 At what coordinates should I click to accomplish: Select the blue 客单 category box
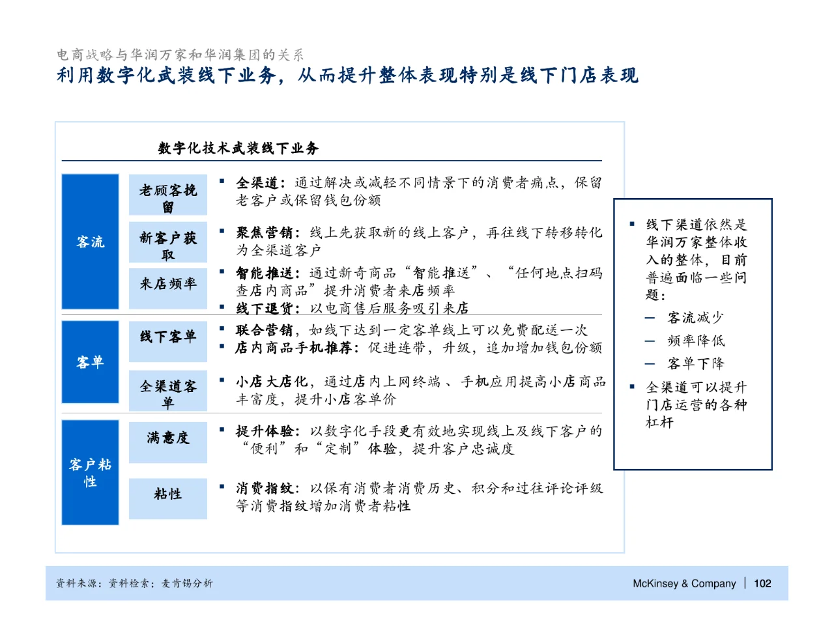90,361
